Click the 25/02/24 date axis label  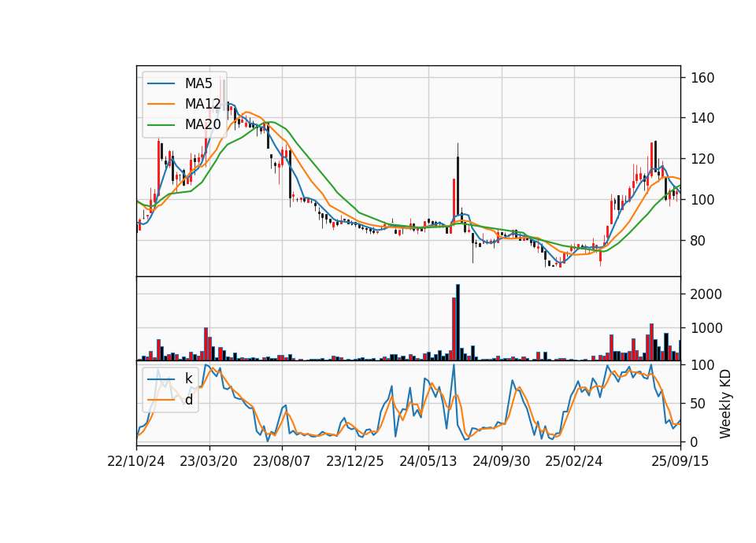point(574,461)
